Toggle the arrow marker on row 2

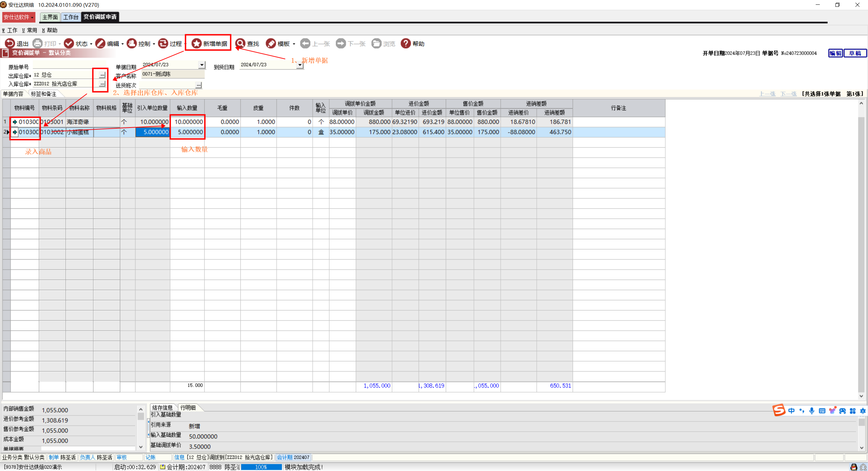(x=15, y=132)
